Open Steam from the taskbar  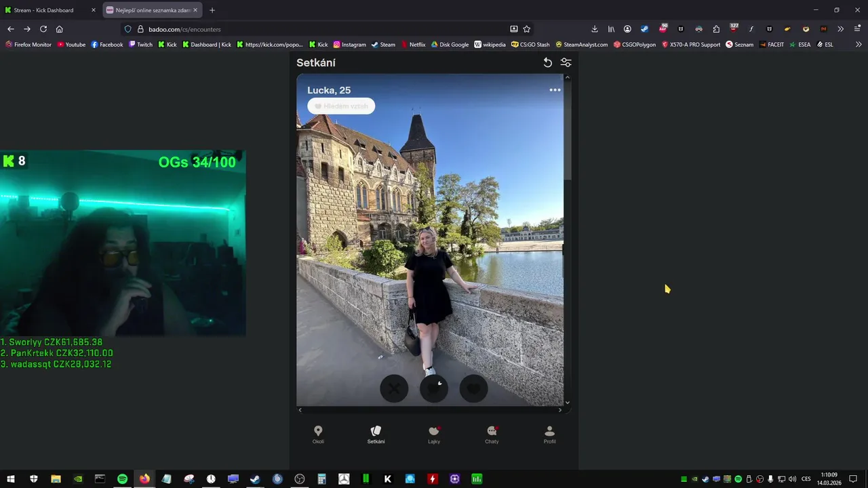255,479
